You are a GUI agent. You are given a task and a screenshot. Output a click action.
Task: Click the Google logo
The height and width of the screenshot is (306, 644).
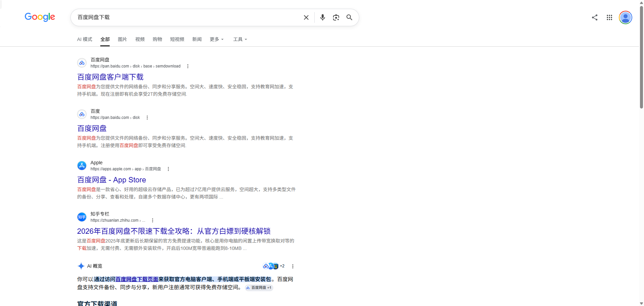[40, 17]
